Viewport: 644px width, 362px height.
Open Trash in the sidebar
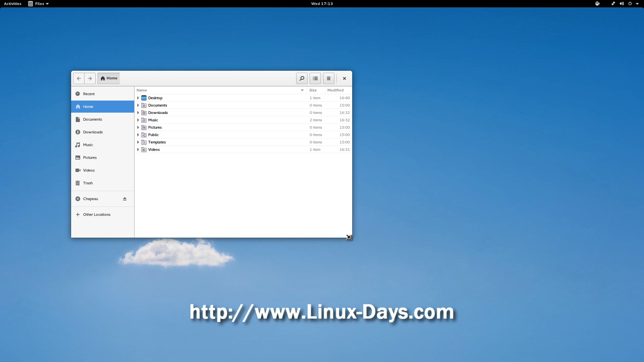[103, 183]
